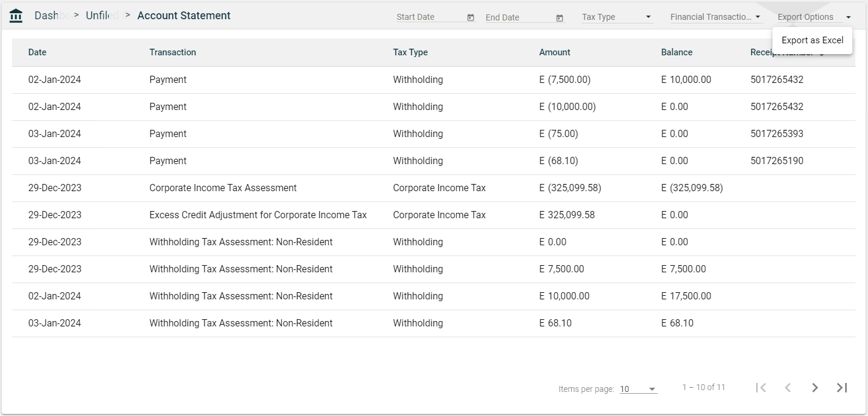
Task: Open the Start Date calendar picker icon
Action: coord(471,17)
